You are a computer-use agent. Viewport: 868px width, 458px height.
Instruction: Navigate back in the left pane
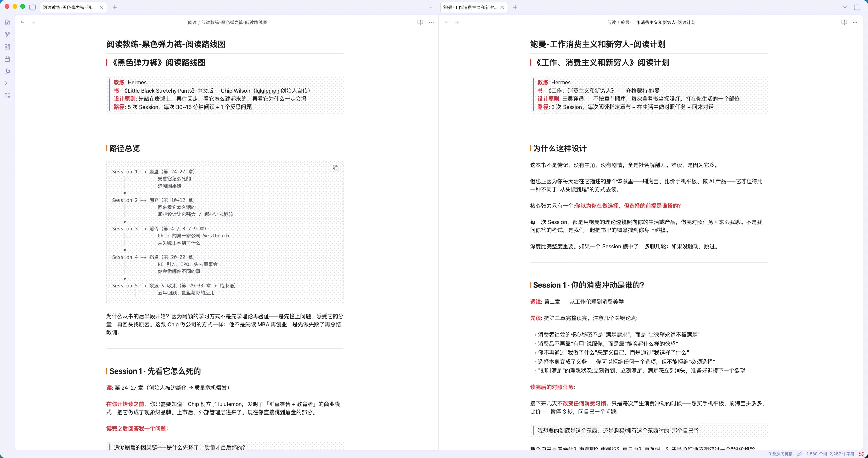[22, 22]
